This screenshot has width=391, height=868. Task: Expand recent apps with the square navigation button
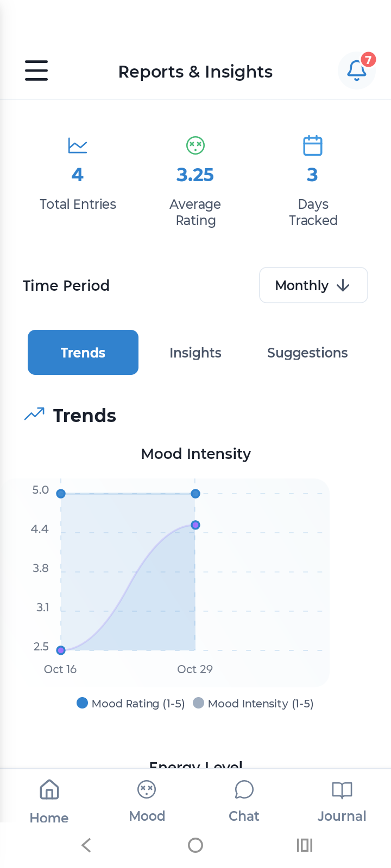click(304, 845)
